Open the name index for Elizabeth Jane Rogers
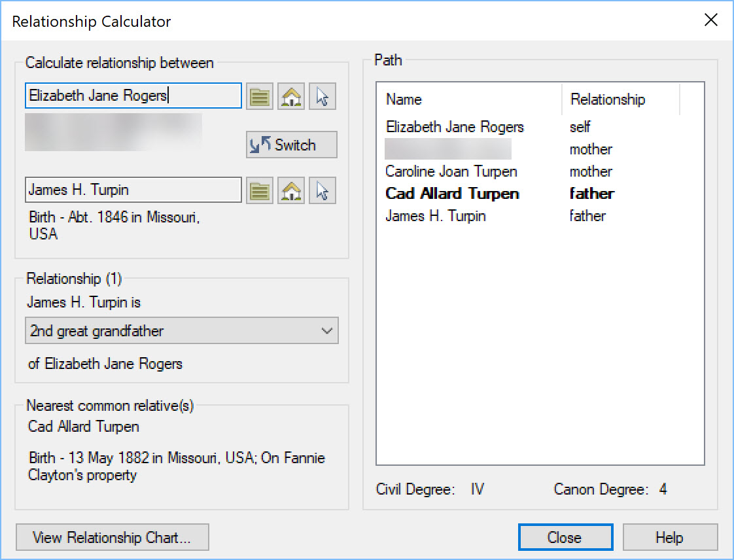Image resolution: width=734 pixels, height=560 pixels. [259, 96]
